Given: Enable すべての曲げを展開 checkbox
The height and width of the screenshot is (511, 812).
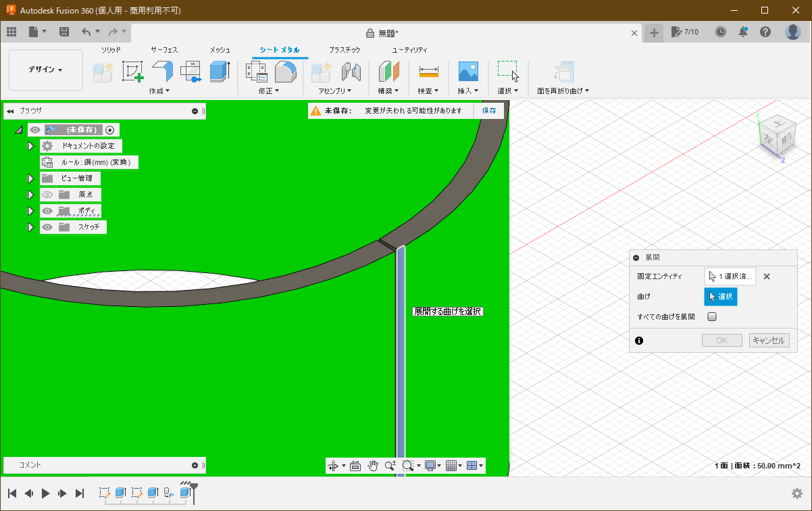Looking at the screenshot, I should pos(712,316).
